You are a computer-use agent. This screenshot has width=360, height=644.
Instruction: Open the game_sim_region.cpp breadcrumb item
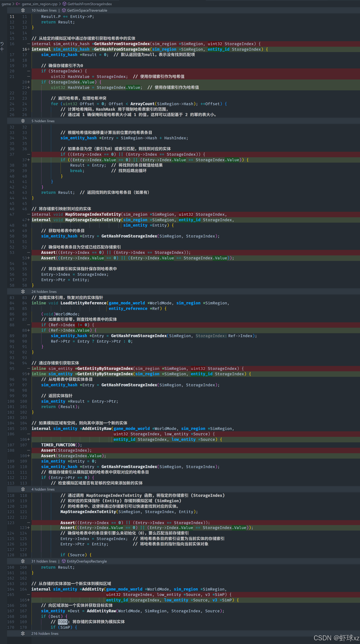click(x=40, y=4)
